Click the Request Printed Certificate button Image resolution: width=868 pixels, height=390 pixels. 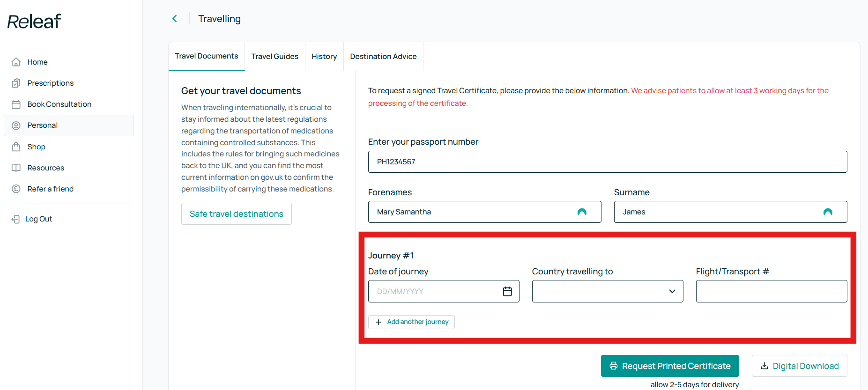pyautogui.click(x=670, y=366)
